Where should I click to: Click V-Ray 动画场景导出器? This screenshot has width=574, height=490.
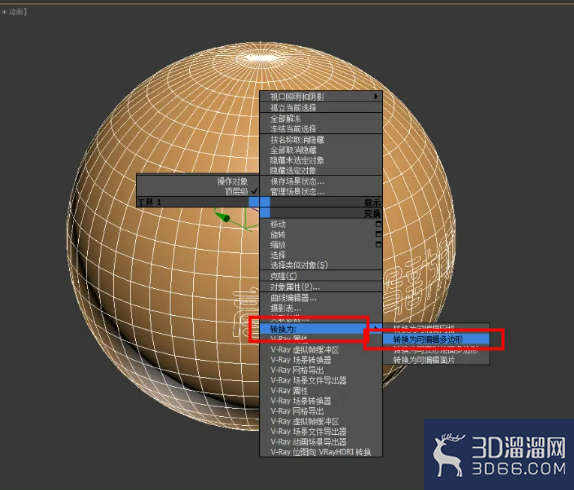[309, 442]
